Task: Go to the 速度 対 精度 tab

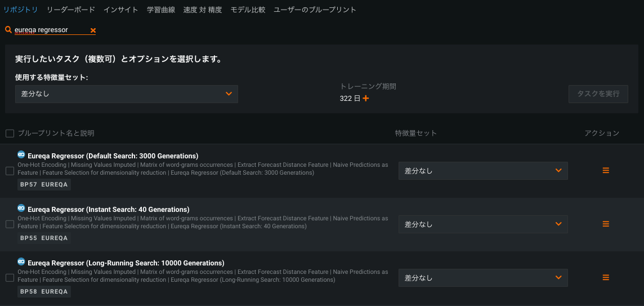Action: click(x=203, y=10)
